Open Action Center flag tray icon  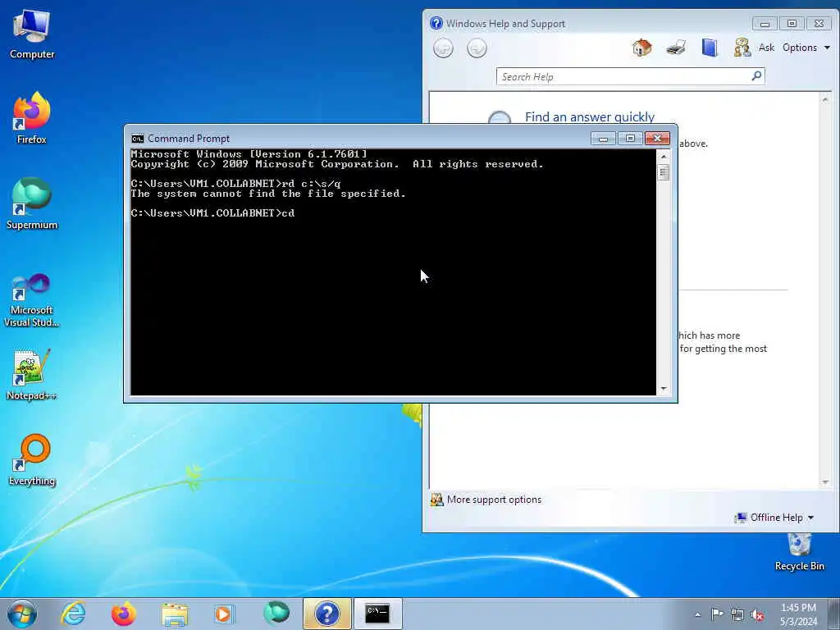click(x=717, y=614)
